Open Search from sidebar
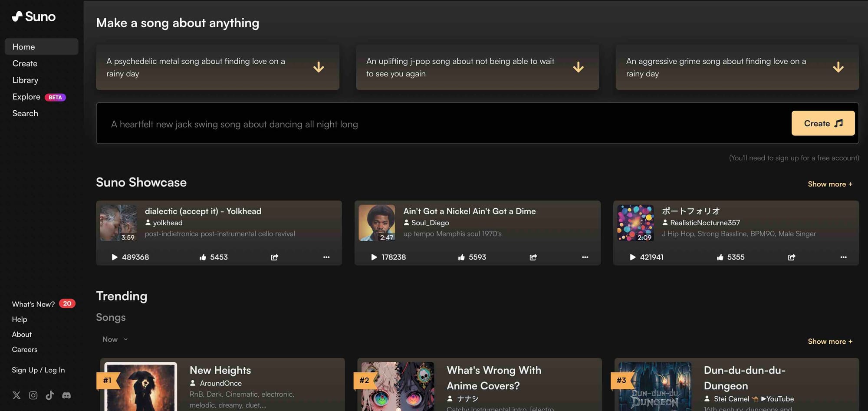Screen dimensions: 868x411 coord(25,113)
